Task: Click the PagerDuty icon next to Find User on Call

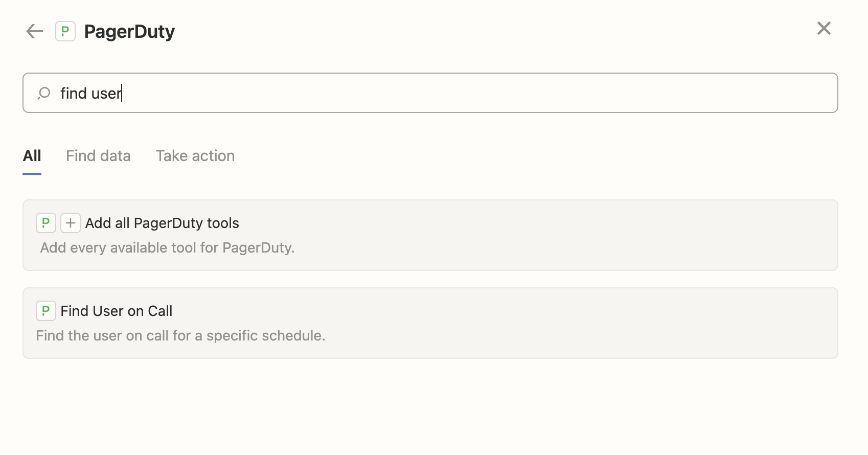Action: 46,311
